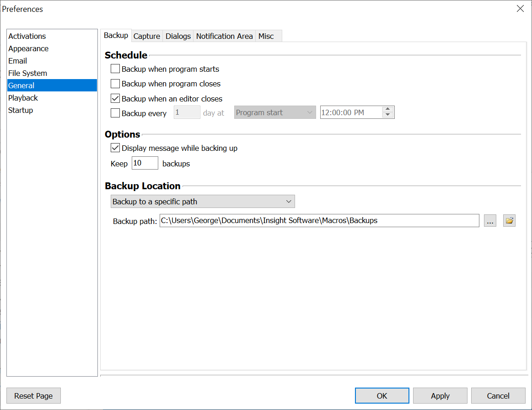Screen dimensions: 532x410
Task: Enable Backup when program closes
Action: [115, 84]
